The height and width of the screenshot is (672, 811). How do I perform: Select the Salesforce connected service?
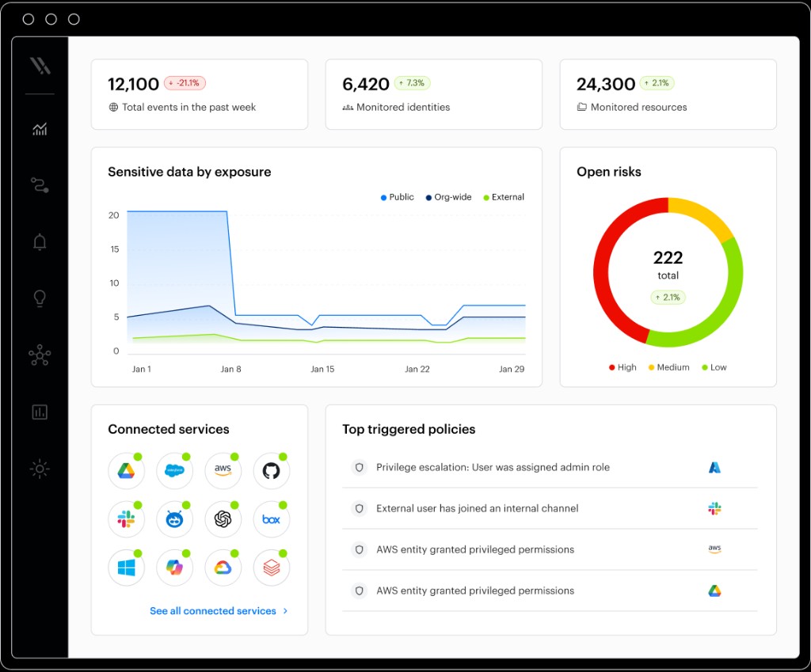click(x=174, y=470)
